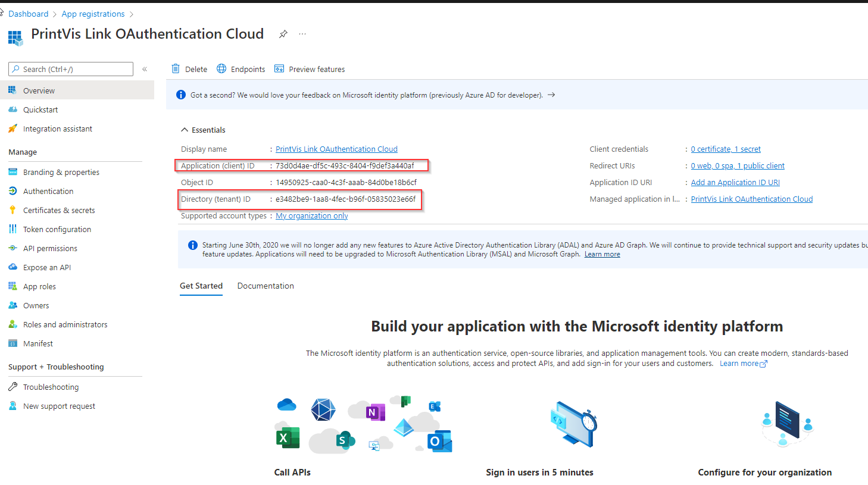Switch to the Documentation tab
Image resolution: width=868 pixels, height=485 pixels.
click(x=266, y=286)
